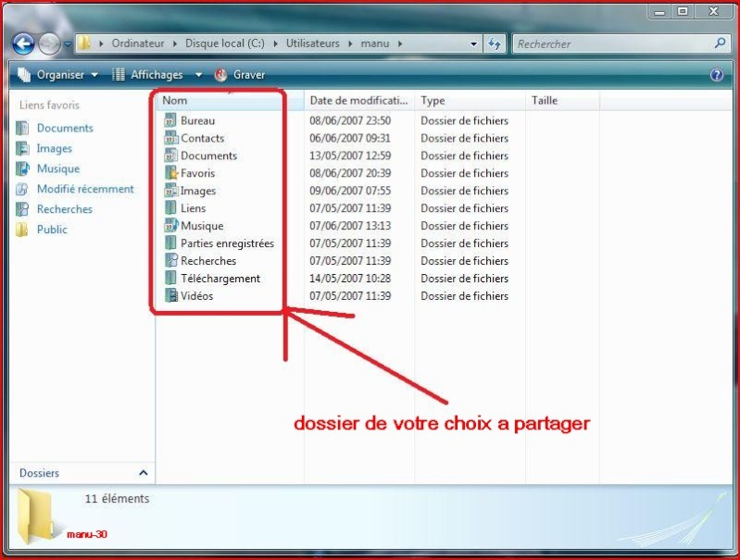
Task: Sort by the Nom column header
Action: coord(231,101)
